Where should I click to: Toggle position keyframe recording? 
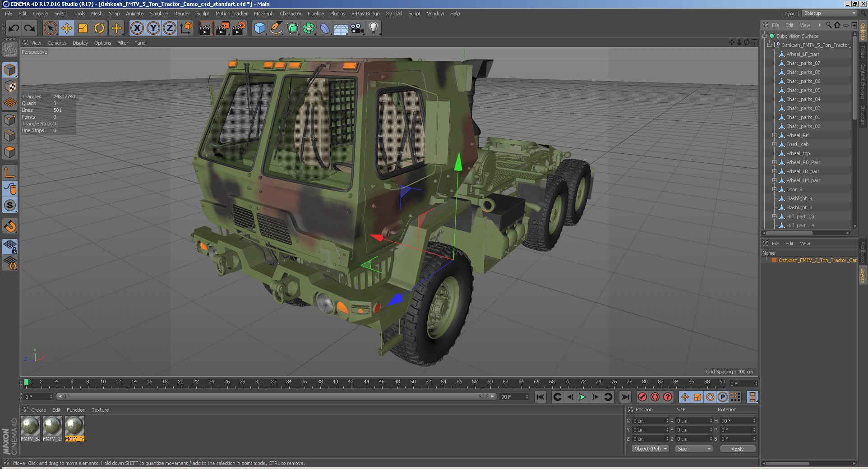[685, 397]
